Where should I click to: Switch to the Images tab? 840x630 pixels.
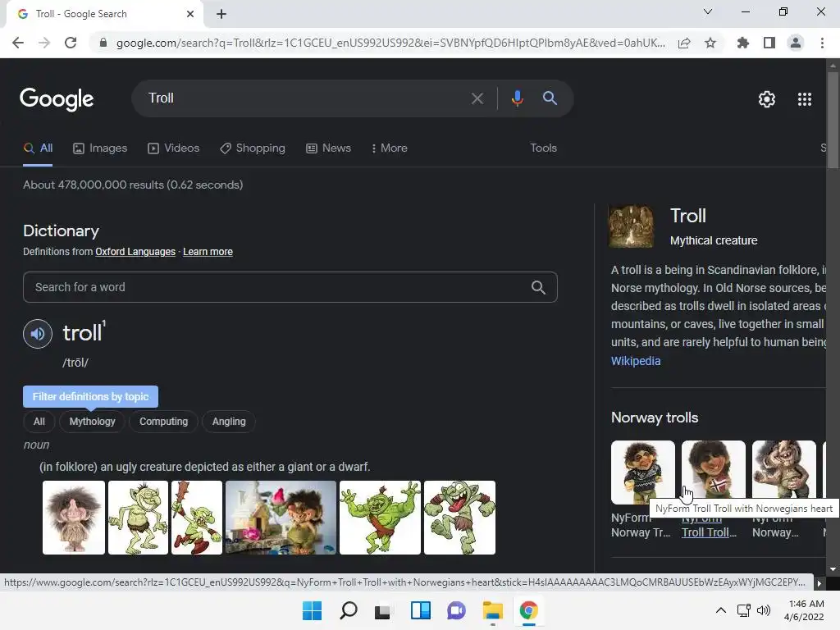pos(100,148)
